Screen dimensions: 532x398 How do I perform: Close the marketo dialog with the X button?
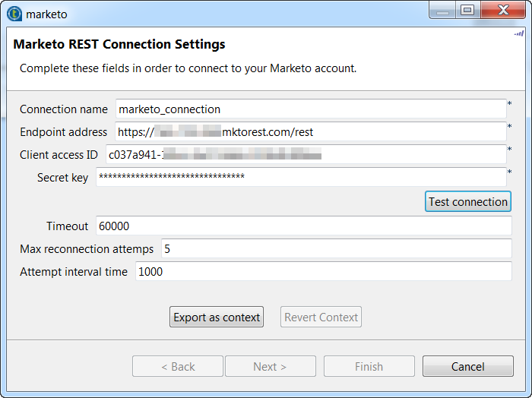tap(502, 10)
